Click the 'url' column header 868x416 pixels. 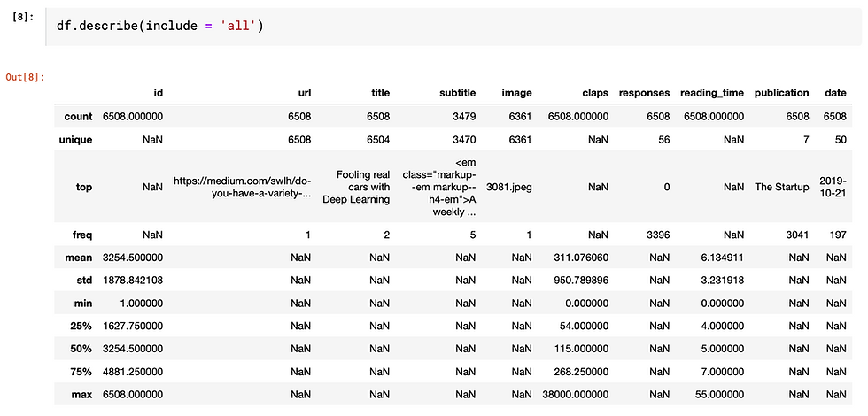[x=304, y=93]
